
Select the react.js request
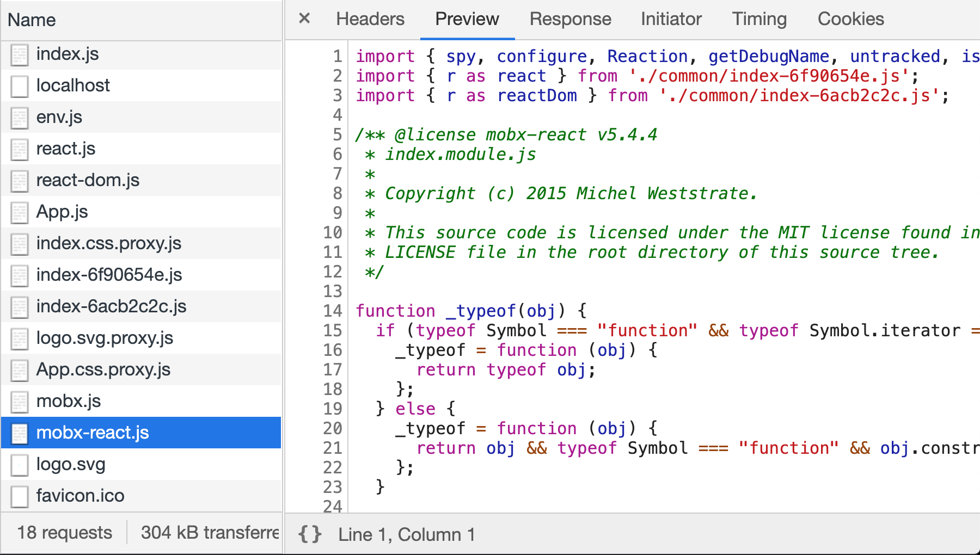pos(141,149)
